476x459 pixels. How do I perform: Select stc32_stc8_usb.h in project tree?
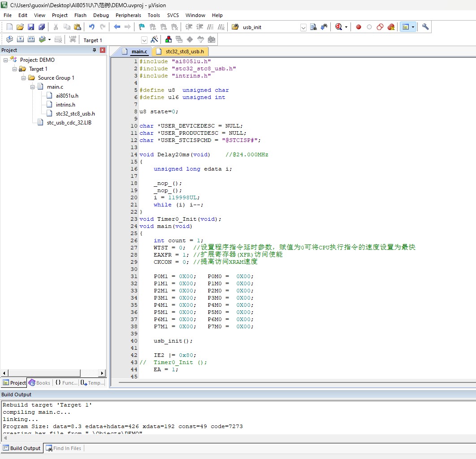(75, 114)
